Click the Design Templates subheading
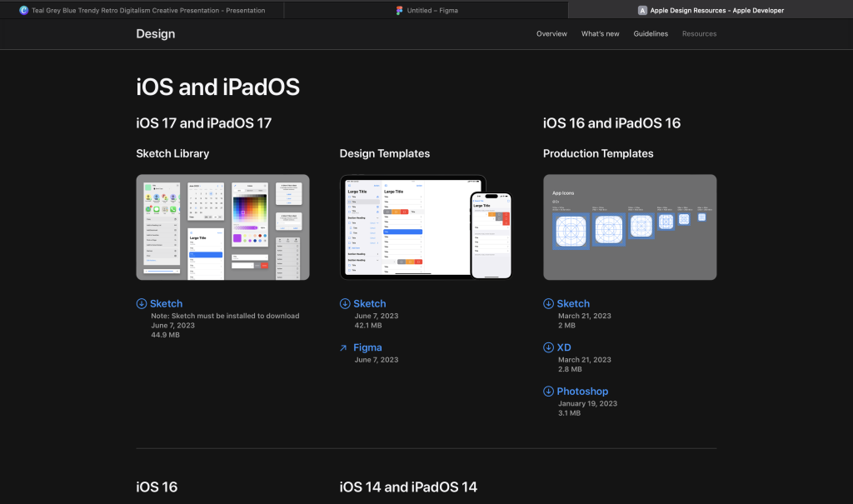Viewport: 853px width, 504px height. click(385, 153)
